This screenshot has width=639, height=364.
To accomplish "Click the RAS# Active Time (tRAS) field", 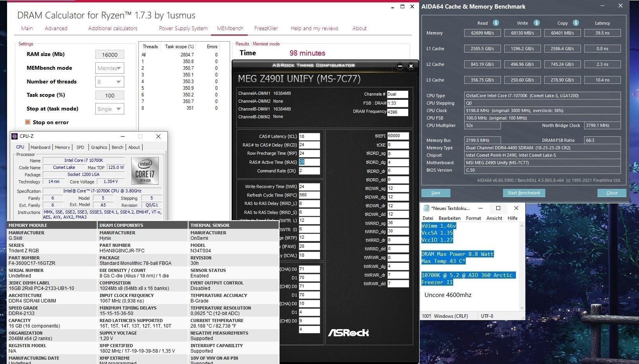I will [309, 162].
